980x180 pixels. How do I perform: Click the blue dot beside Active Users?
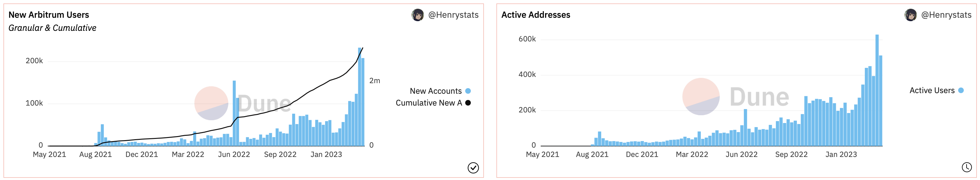pyautogui.click(x=961, y=90)
